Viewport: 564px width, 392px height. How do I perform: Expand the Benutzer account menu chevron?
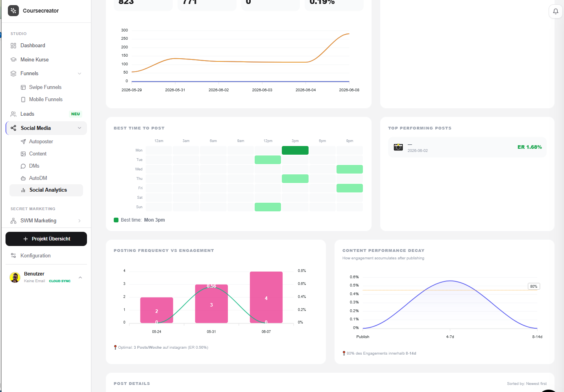pos(80,277)
